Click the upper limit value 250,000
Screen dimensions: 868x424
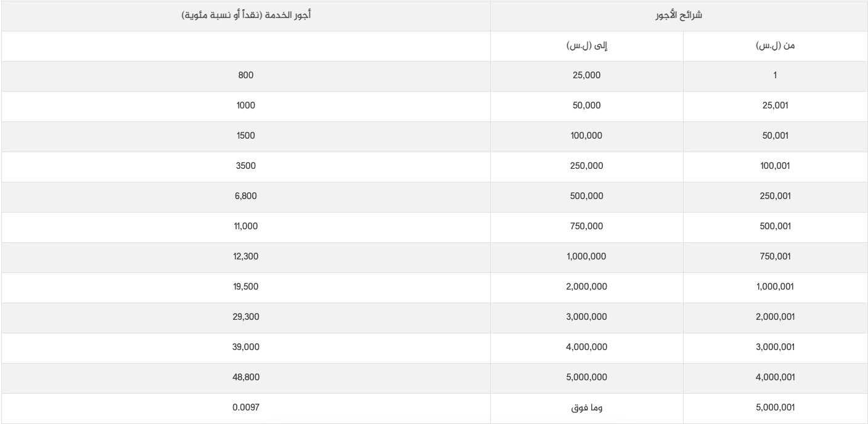tap(586, 166)
